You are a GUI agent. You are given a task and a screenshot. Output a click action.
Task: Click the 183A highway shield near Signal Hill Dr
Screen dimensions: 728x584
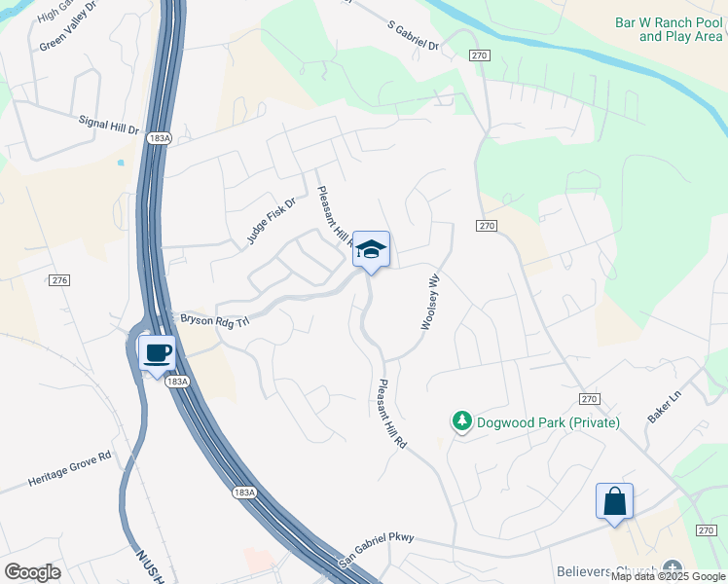(160, 138)
